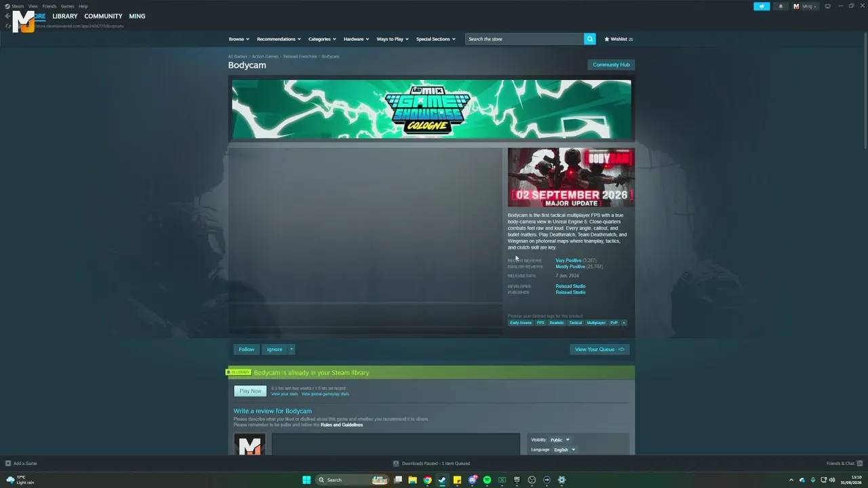Open the Help menu
This screenshot has height=488, width=868.
(x=83, y=6)
